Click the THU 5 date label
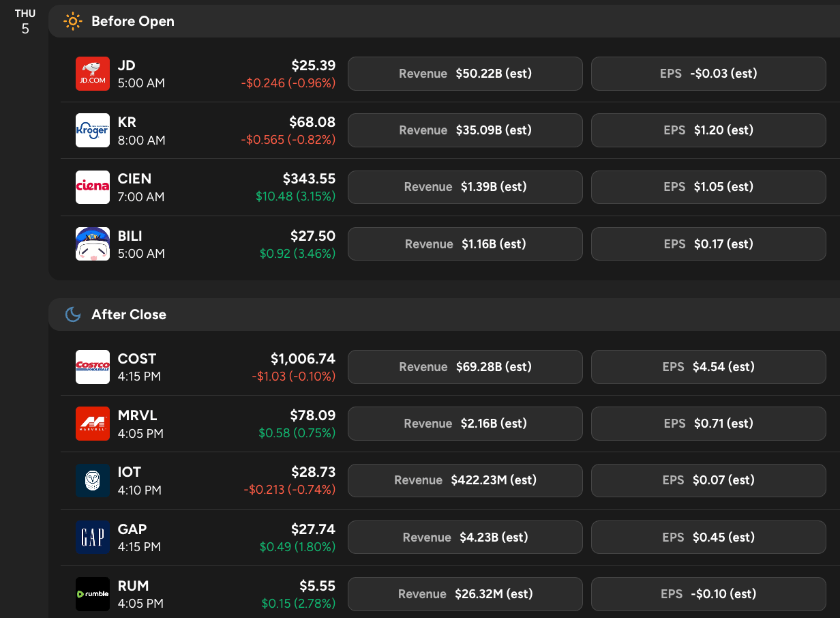 click(25, 22)
